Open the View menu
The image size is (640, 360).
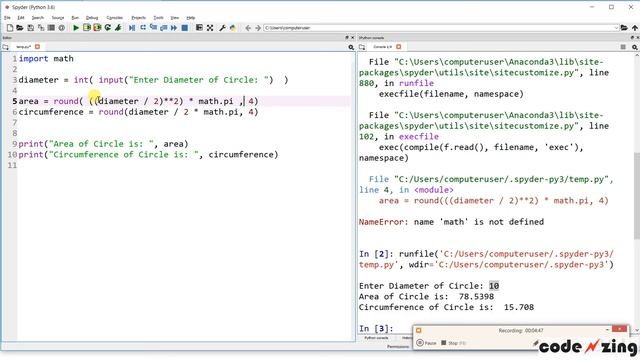click(x=175, y=18)
